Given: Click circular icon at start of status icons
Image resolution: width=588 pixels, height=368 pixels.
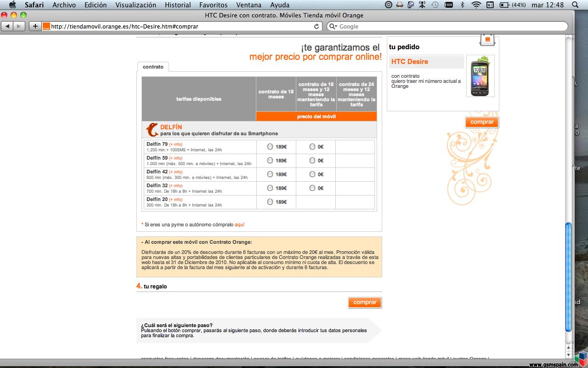Looking at the screenshot, I should pyautogui.click(x=389, y=5).
